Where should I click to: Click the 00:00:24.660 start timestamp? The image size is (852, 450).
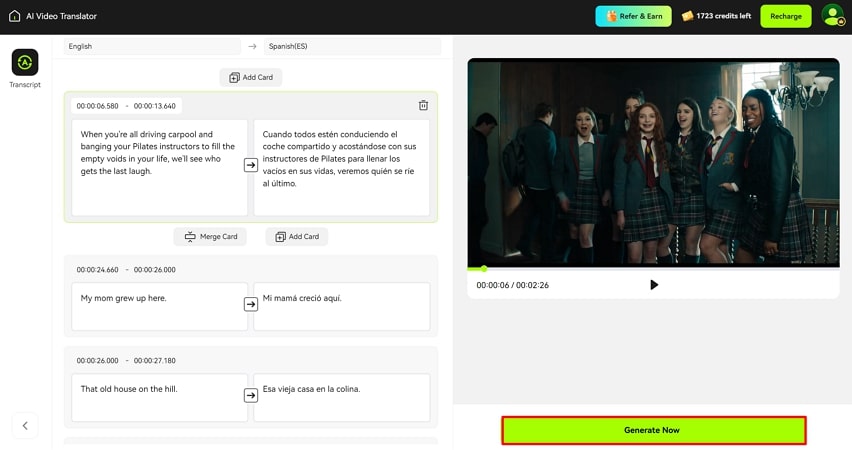[x=97, y=270]
